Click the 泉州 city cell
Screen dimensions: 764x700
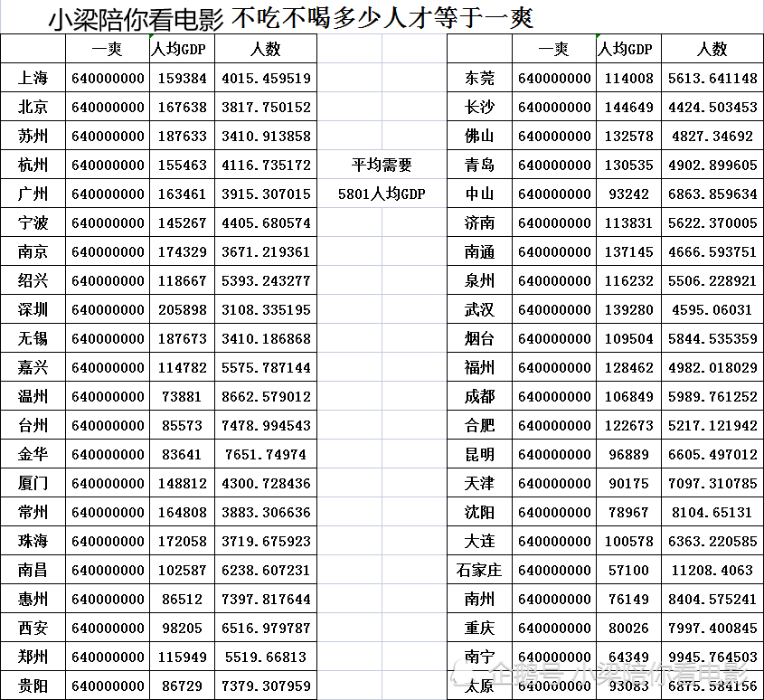479,279
